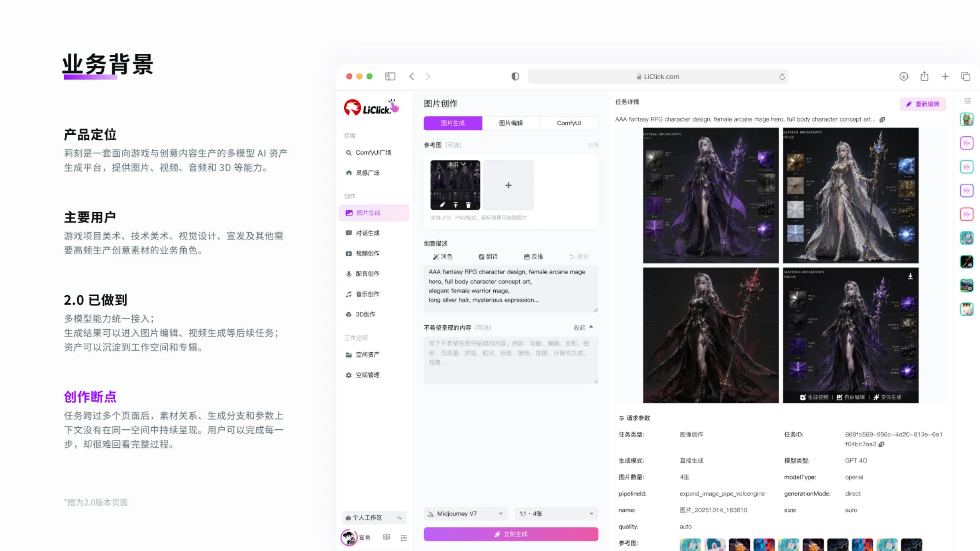This screenshot has width=980, height=551.
Task: Click the 个人工作区 workspace selector
Action: point(374,518)
